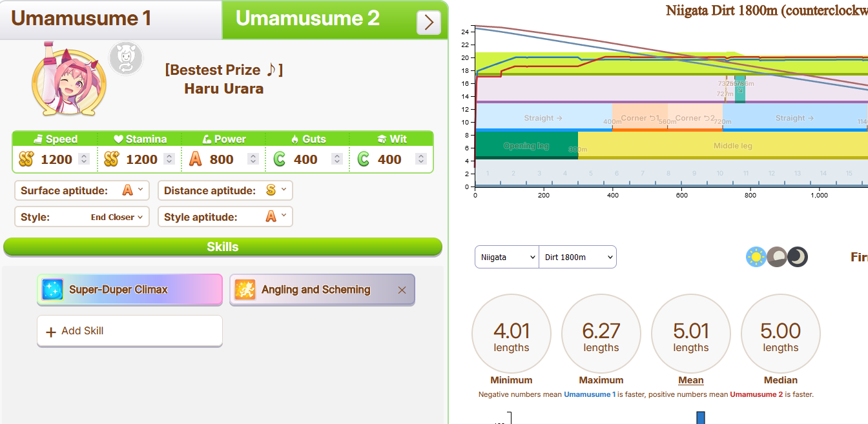Adjust the Stamina value stepper

[169, 159]
